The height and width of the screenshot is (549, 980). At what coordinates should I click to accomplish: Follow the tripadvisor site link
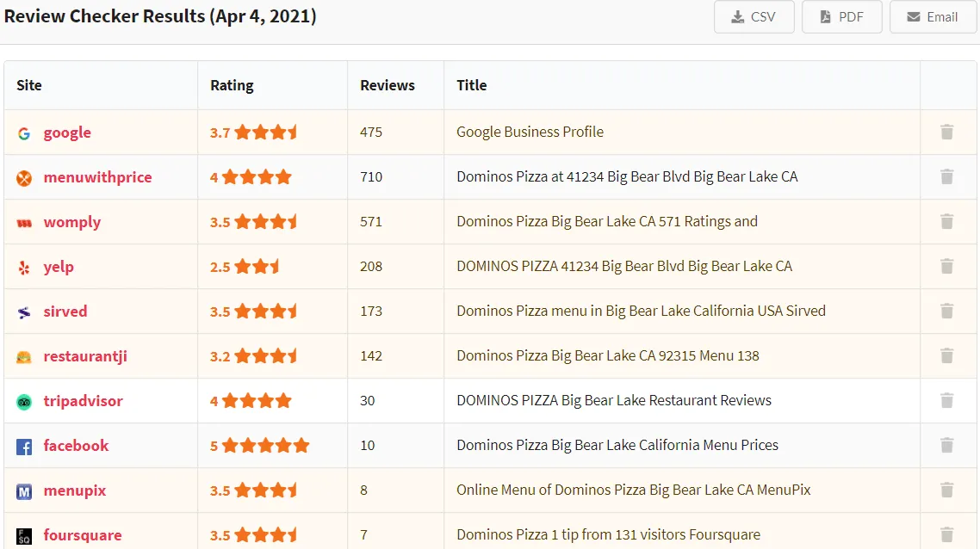pyautogui.click(x=83, y=401)
